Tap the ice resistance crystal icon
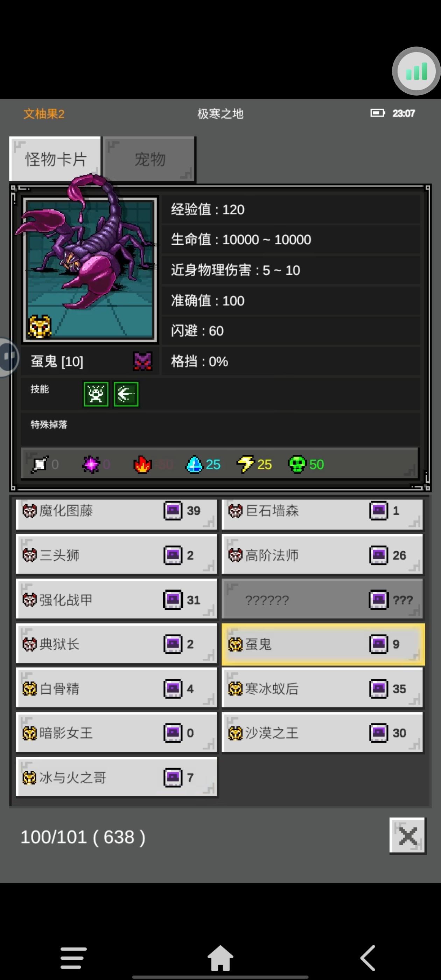Viewport: 441px width, 980px height. tap(194, 464)
